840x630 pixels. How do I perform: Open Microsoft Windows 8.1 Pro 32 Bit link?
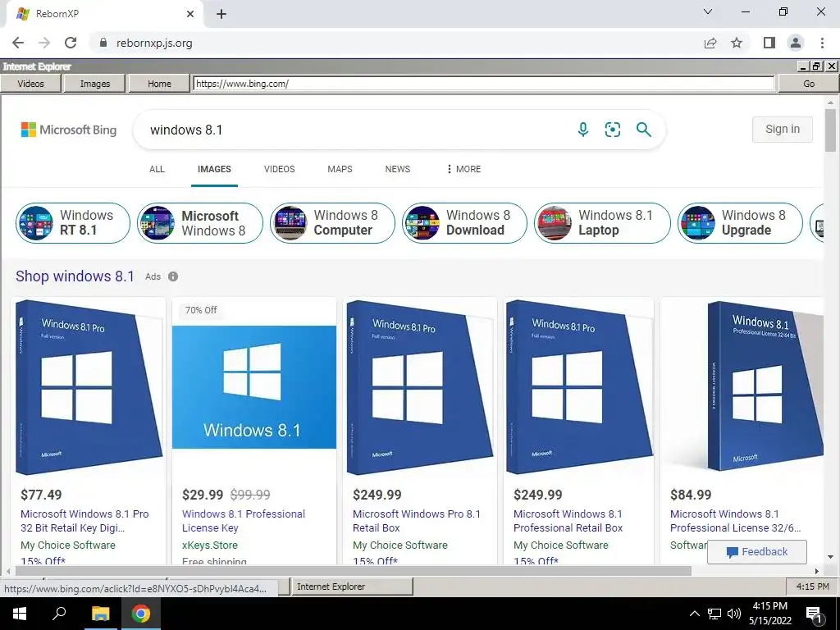(x=84, y=521)
